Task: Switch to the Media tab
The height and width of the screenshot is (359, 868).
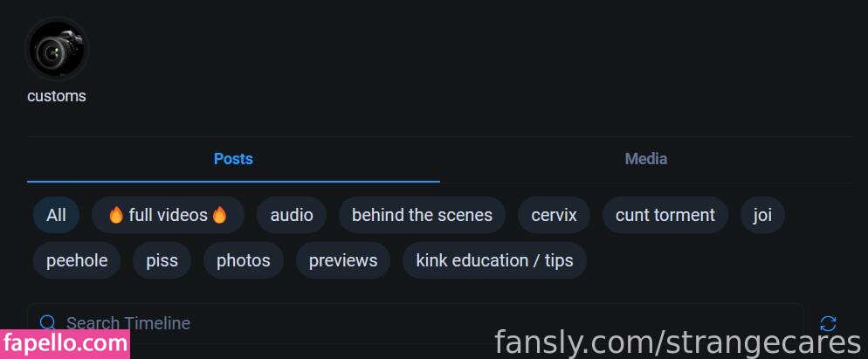Action: point(646,159)
